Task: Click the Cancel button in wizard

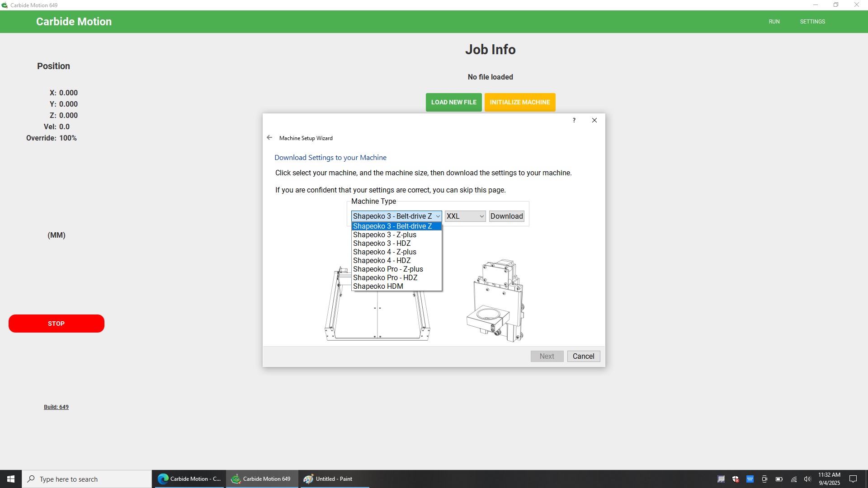Action: (x=583, y=357)
